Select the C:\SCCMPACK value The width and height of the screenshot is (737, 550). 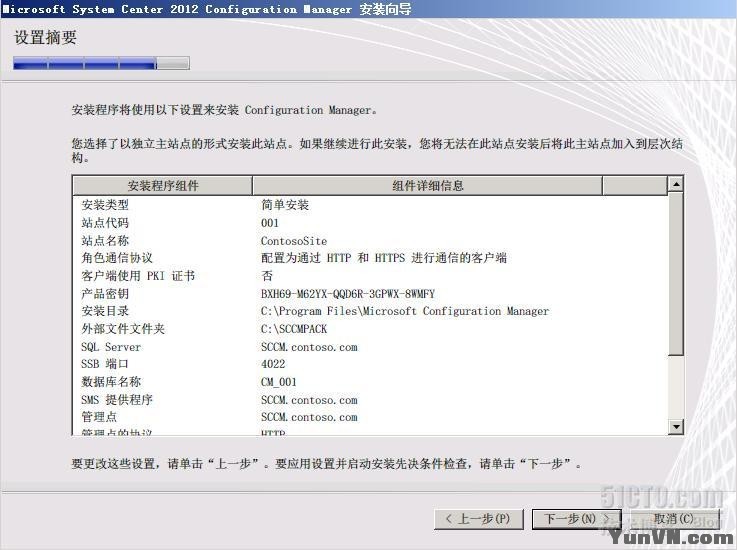[x=294, y=329]
